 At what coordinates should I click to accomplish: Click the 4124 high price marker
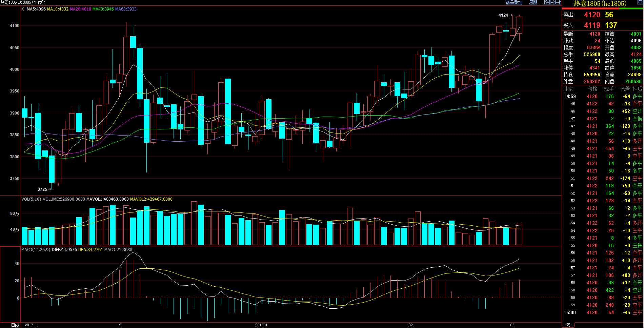[x=503, y=15]
